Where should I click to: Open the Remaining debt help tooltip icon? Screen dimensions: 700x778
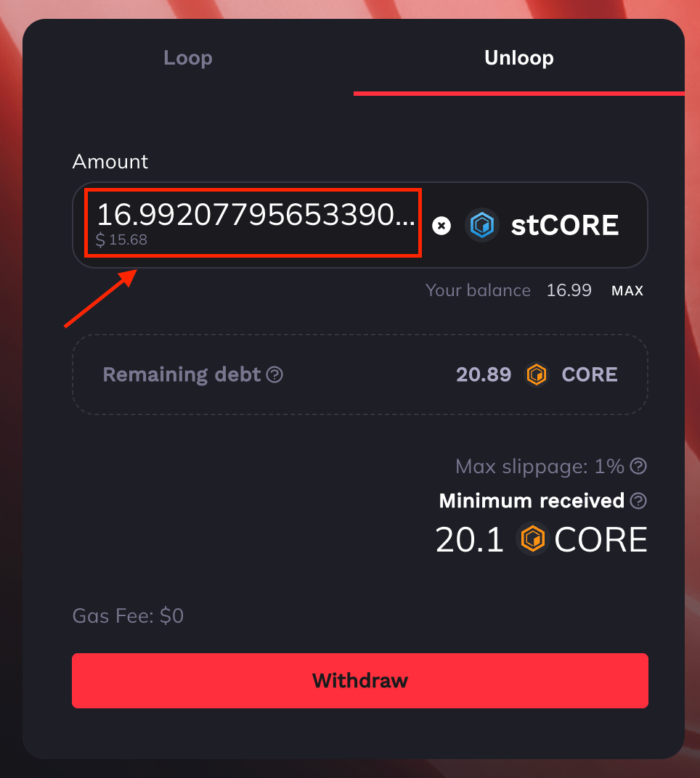click(274, 374)
